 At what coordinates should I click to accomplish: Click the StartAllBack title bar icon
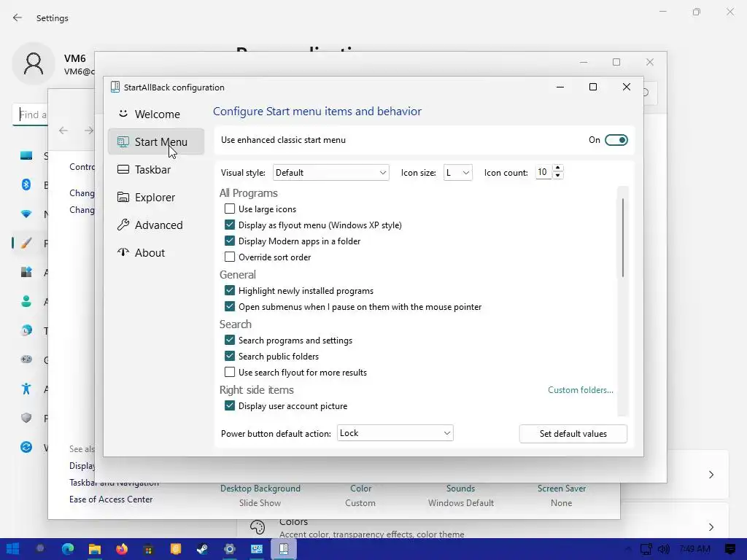(115, 87)
